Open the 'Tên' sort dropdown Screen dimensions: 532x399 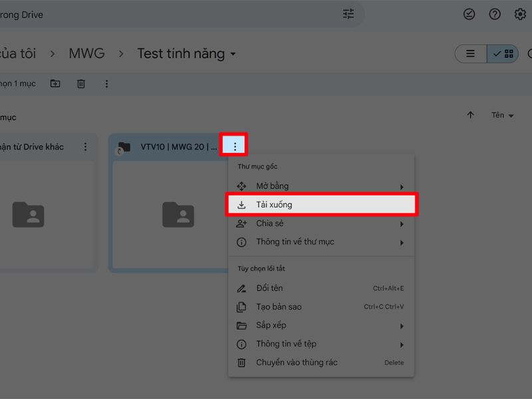[x=503, y=115]
